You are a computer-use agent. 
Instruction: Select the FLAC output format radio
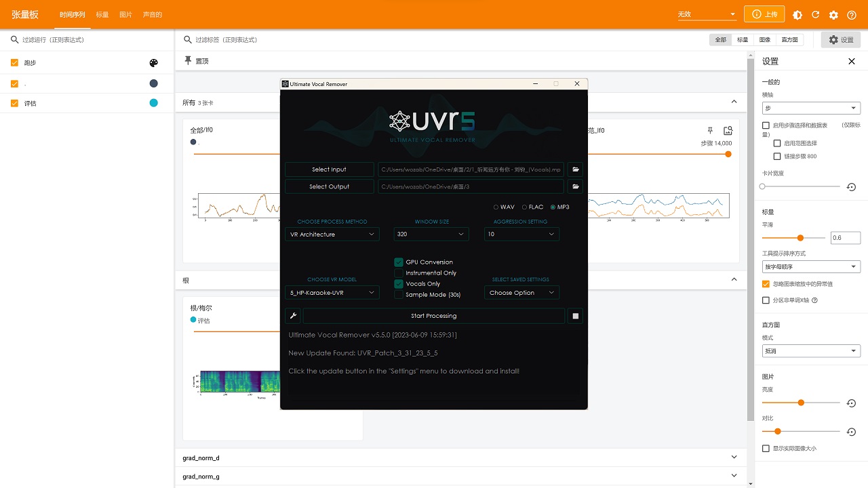point(524,207)
